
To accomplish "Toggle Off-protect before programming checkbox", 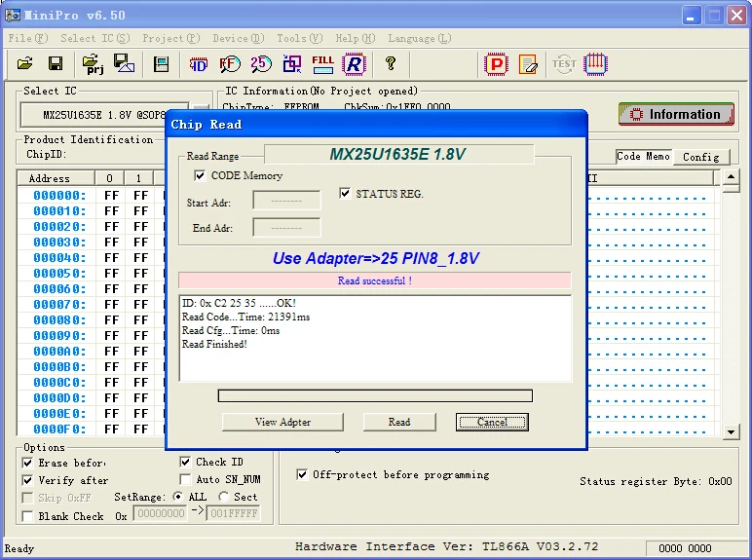I will pyautogui.click(x=302, y=474).
